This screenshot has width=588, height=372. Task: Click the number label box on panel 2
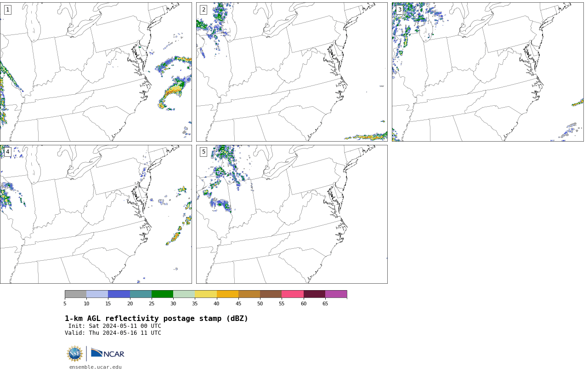(x=204, y=10)
